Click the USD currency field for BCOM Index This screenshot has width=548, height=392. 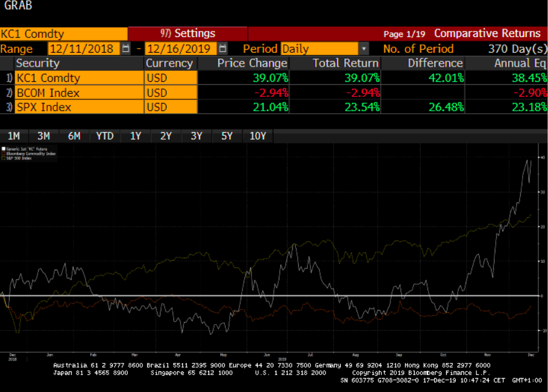(x=171, y=93)
